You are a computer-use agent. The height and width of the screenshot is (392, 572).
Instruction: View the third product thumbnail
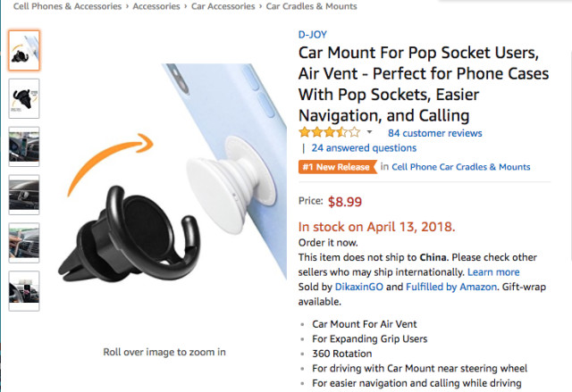(23, 146)
